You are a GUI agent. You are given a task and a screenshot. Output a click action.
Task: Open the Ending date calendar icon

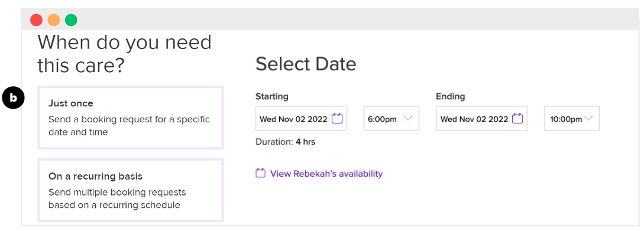(517, 119)
